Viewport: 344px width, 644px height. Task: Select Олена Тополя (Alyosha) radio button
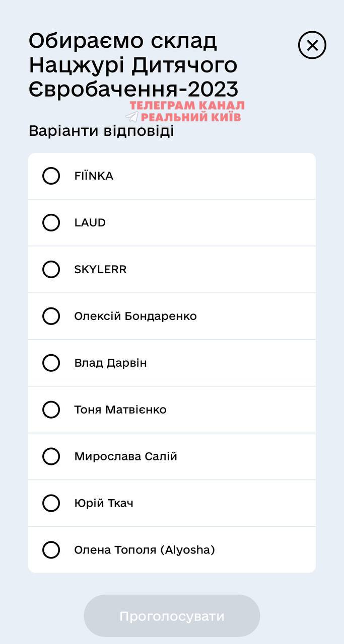coord(51,550)
